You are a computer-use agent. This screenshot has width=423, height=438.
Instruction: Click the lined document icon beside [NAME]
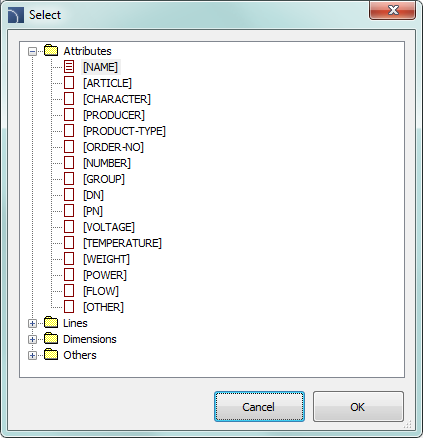(x=69, y=67)
